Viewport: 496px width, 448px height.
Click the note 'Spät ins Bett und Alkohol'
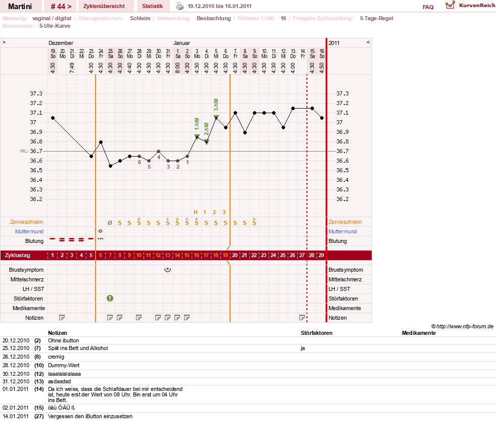78,348
